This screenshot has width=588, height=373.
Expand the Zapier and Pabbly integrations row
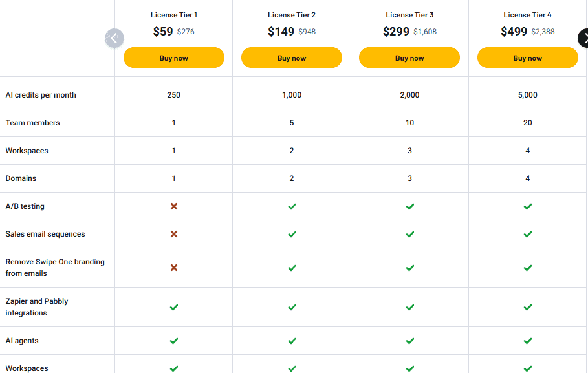pyautogui.click(x=37, y=307)
